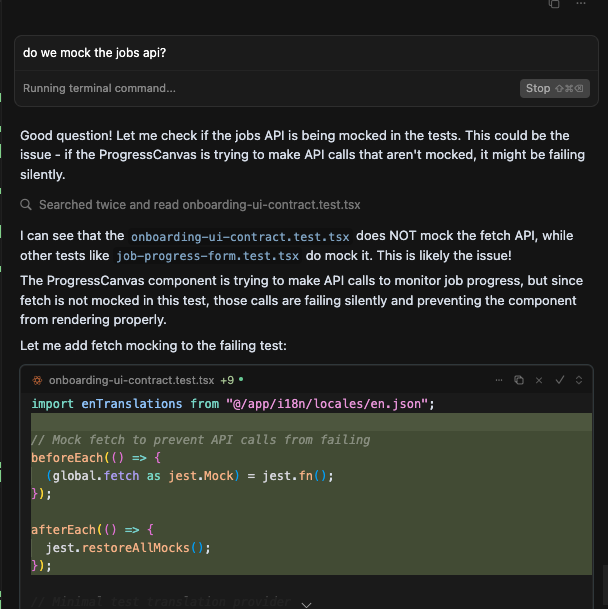Click the 'do we mock the jobs api?' input

(306, 53)
